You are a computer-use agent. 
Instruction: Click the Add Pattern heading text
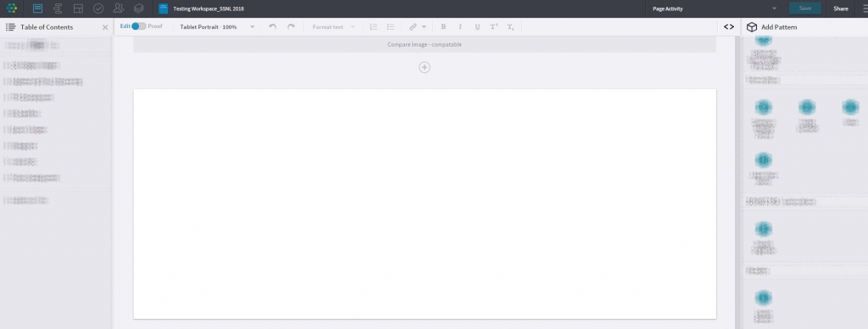click(779, 27)
